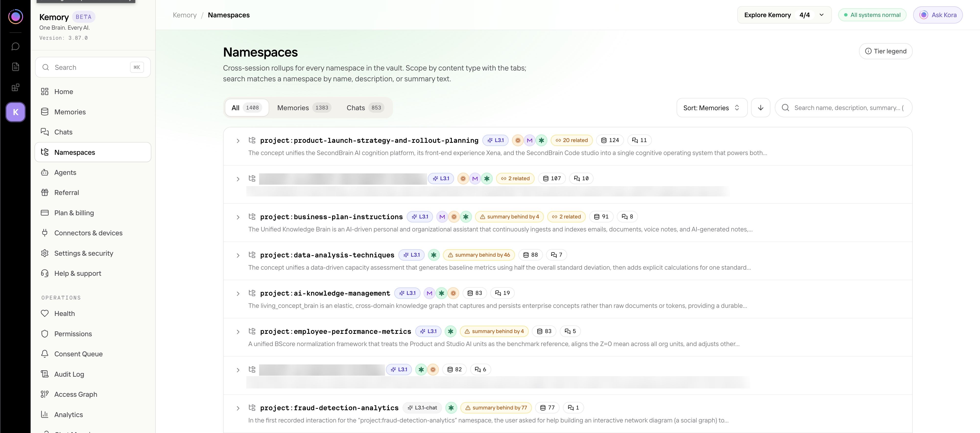
Task: Click memory count 83 on employee-performance-metrics row
Action: tap(544, 331)
